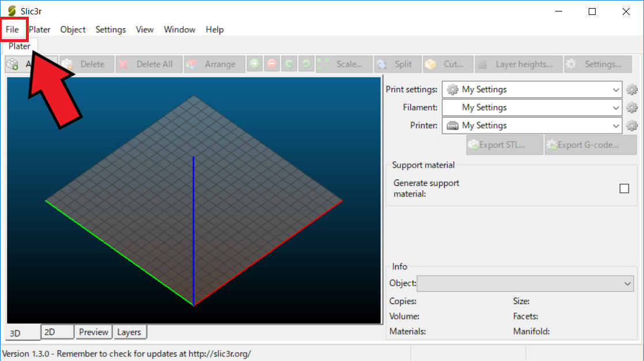Open the View menu
This screenshot has width=644, height=361.
tap(145, 29)
